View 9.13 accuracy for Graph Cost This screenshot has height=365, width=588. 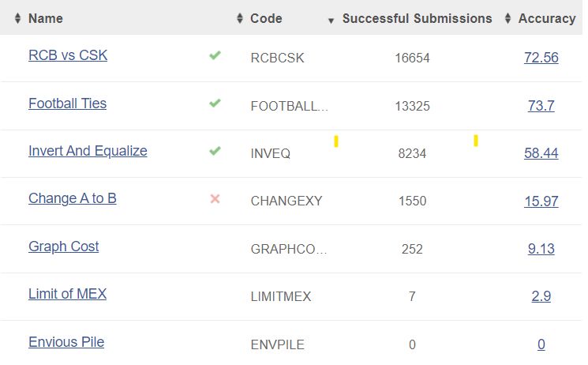point(541,249)
